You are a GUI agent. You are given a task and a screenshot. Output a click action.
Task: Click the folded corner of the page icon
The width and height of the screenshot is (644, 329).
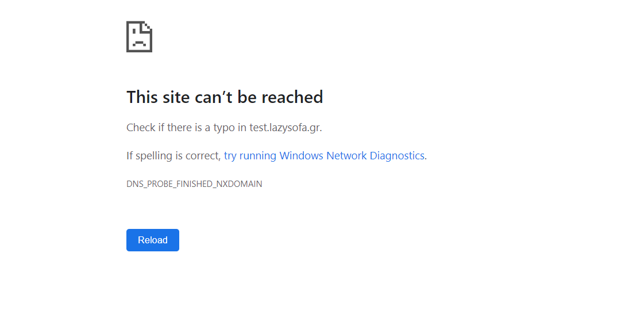[x=147, y=26]
